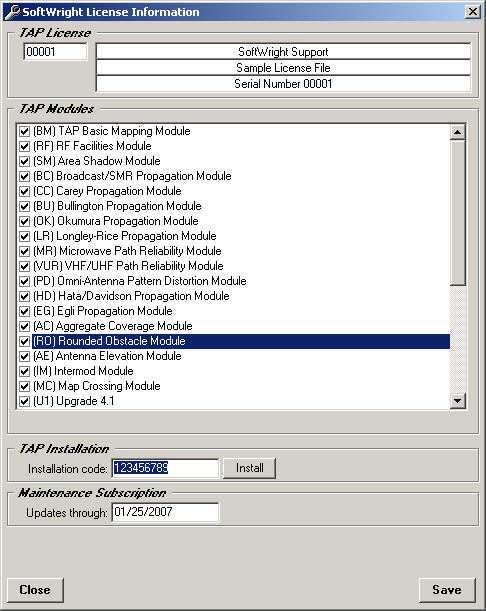
Task: Uncheck the Rounded Obstacle Module checkbox
Action: (25, 341)
